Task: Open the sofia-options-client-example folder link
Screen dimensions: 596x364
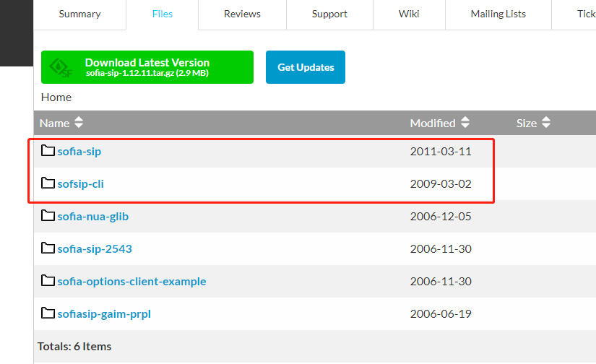Action: pos(132,282)
